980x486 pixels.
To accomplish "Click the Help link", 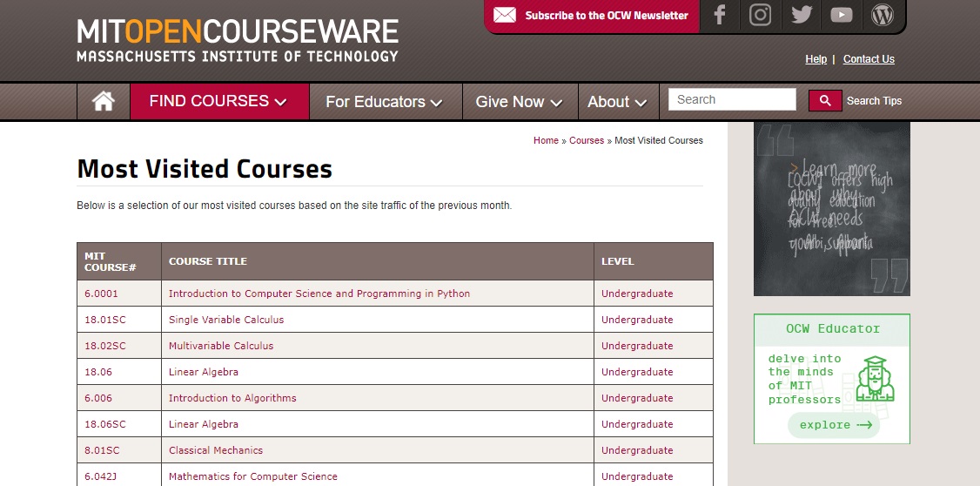I will [x=816, y=59].
